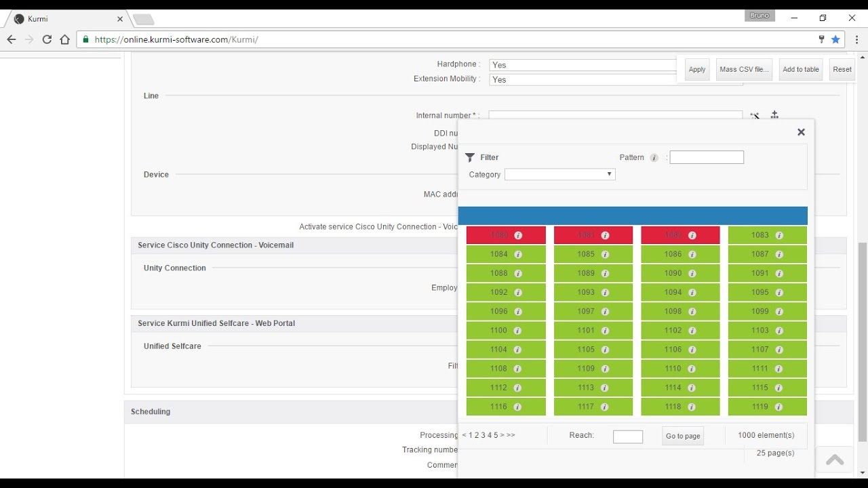Pick green number 1105
The height and width of the screenshot is (488, 868).
(593, 350)
